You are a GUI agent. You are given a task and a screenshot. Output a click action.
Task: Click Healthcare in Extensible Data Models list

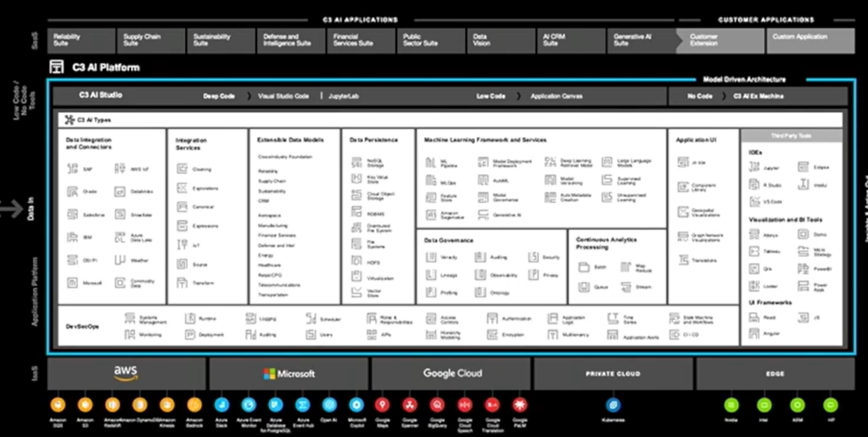269,265
